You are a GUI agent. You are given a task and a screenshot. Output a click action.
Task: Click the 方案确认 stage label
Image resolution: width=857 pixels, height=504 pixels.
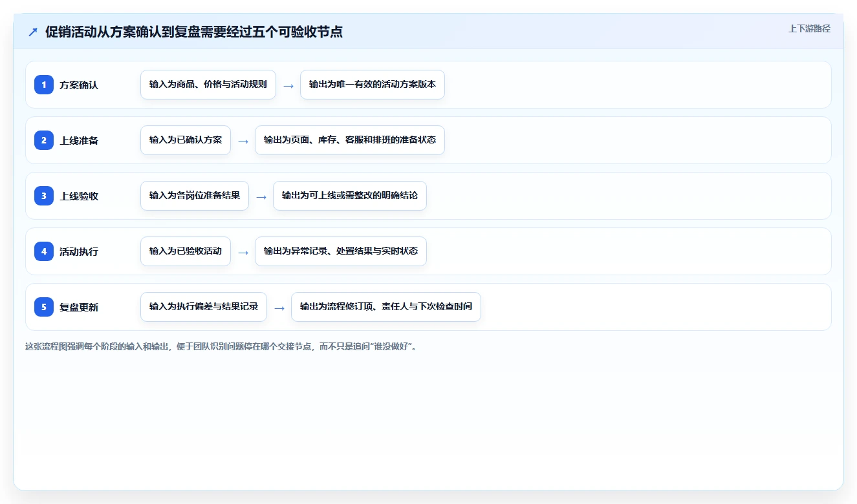tap(79, 85)
